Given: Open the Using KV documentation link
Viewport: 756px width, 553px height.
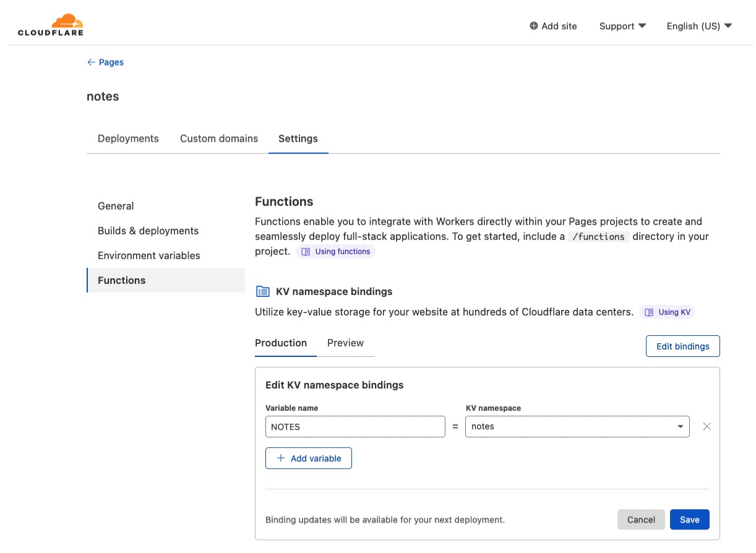Looking at the screenshot, I should pyautogui.click(x=667, y=312).
